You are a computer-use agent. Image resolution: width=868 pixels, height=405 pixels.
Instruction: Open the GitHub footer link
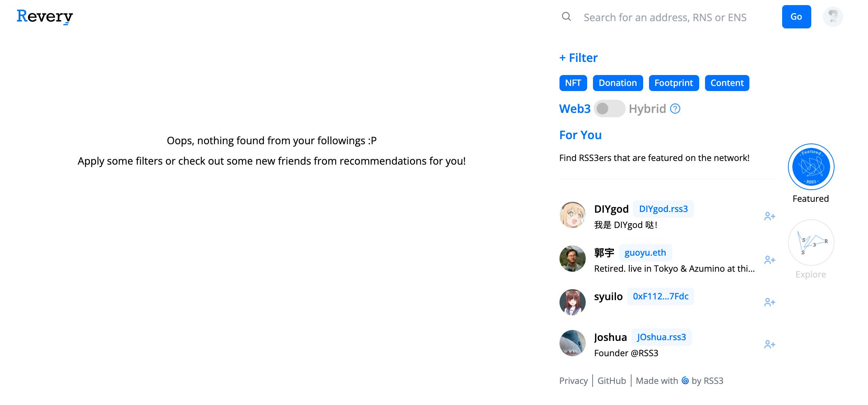tap(612, 381)
